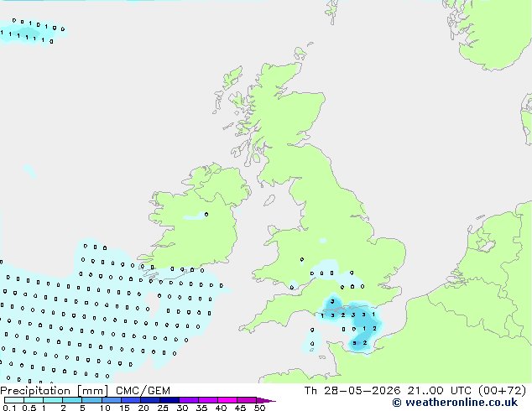532x411 pixels.
Task: Pick the legend swatch between 15 and 20
Action: tap(131, 400)
